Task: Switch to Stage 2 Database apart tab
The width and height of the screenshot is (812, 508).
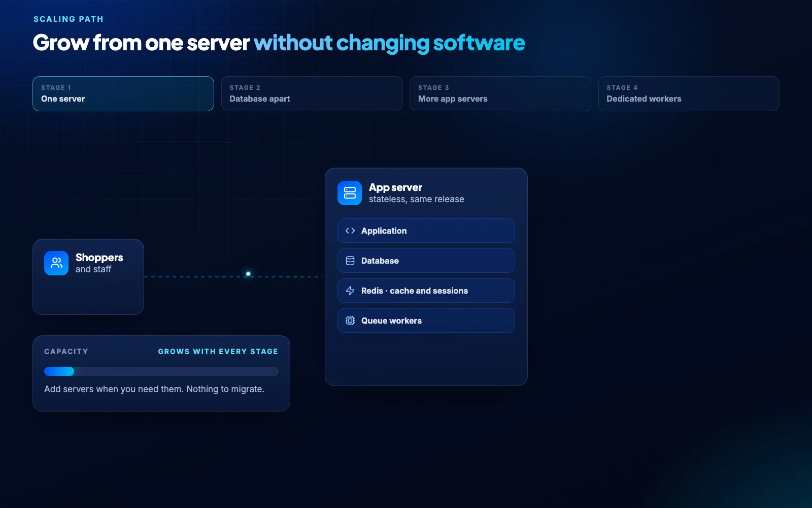Action: 312,93
